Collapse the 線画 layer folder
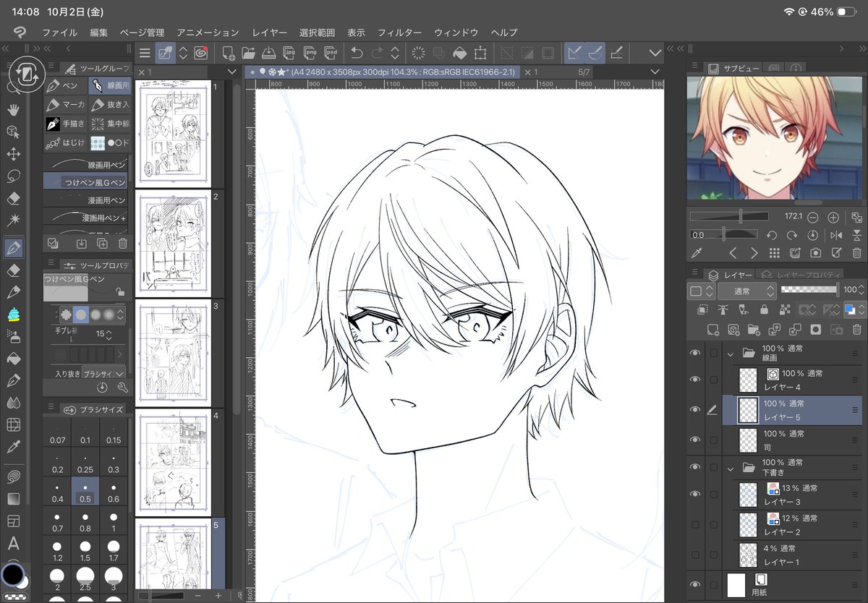This screenshot has height=603, width=868. pyautogui.click(x=731, y=354)
